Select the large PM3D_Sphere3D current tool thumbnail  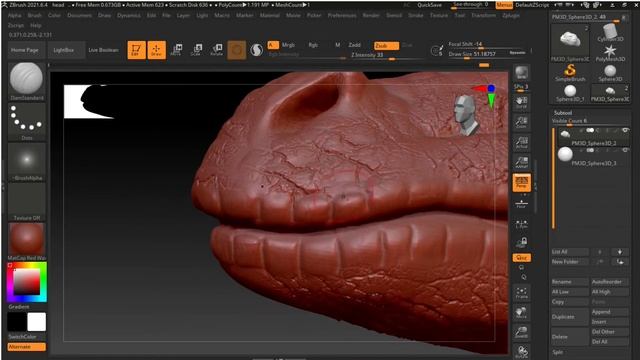[x=570, y=42]
